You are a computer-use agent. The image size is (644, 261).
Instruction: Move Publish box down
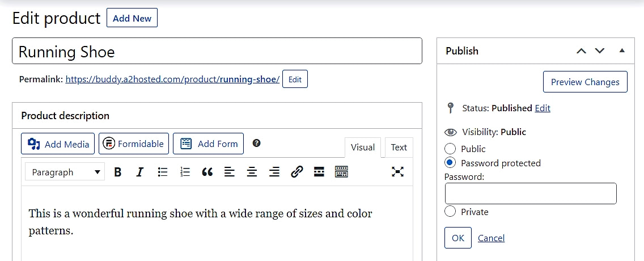[x=600, y=51]
